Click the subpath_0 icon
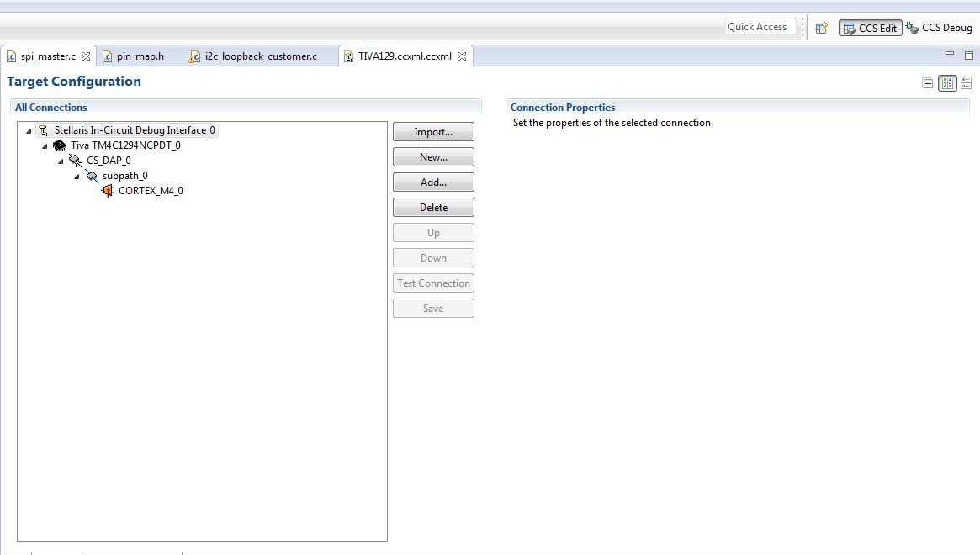 [x=92, y=176]
